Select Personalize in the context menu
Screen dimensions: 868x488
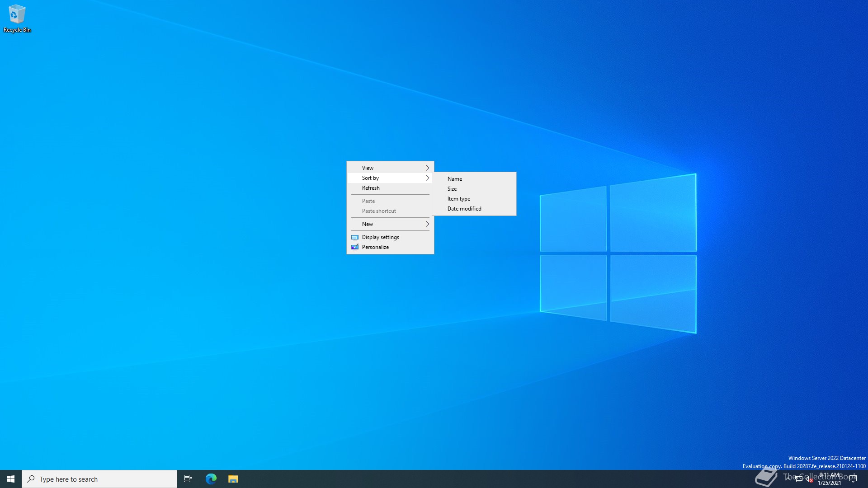click(375, 247)
